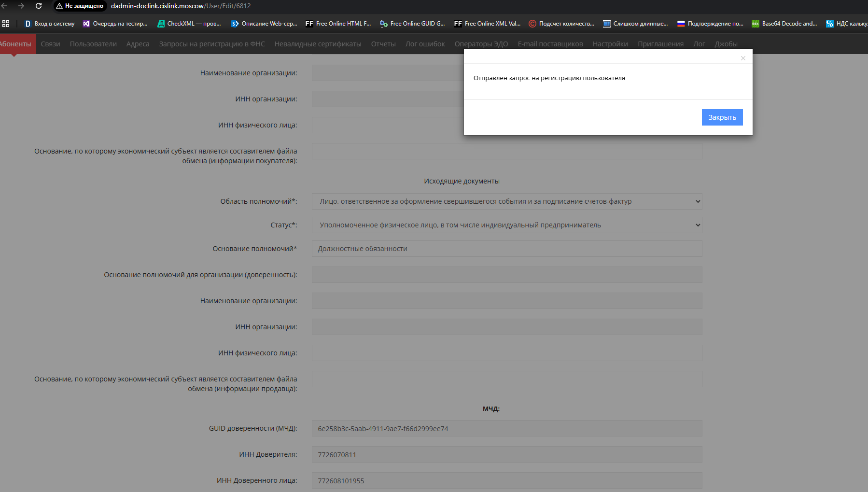Open the 'Free Online GUID G...' bookmark

pyautogui.click(x=413, y=24)
